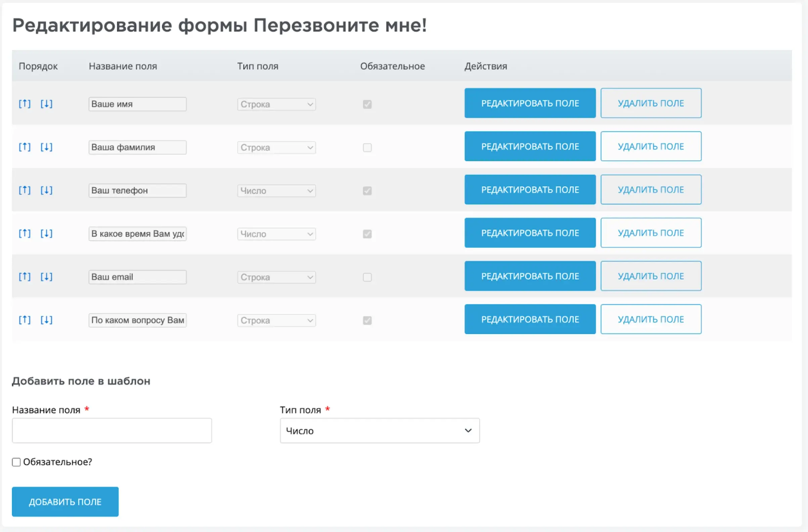
Task: Click the 'В какое время Вам' name input
Action: click(x=137, y=234)
